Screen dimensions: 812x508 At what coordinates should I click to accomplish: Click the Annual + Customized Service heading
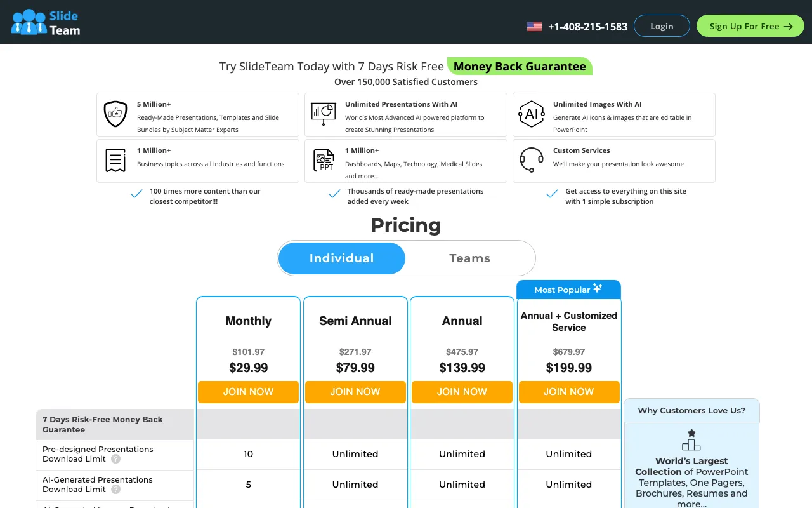click(x=569, y=321)
